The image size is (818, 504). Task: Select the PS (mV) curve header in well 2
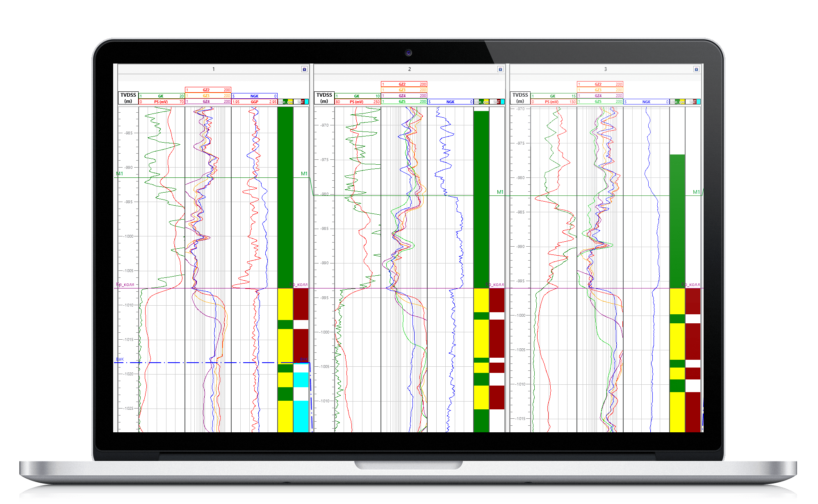click(358, 102)
